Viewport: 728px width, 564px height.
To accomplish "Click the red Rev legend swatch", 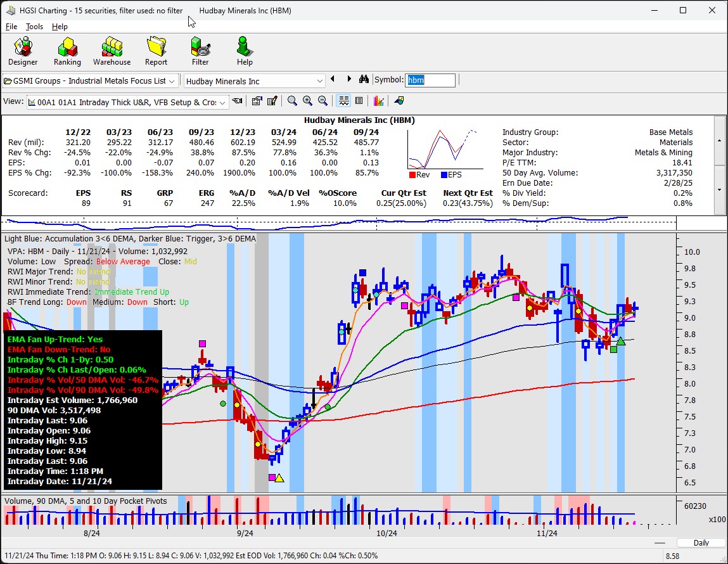I will 412,175.
